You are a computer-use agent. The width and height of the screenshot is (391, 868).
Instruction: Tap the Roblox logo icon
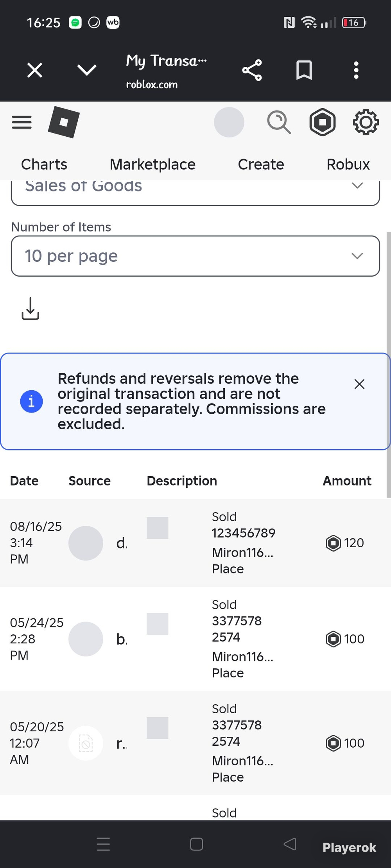pyautogui.click(x=64, y=122)
